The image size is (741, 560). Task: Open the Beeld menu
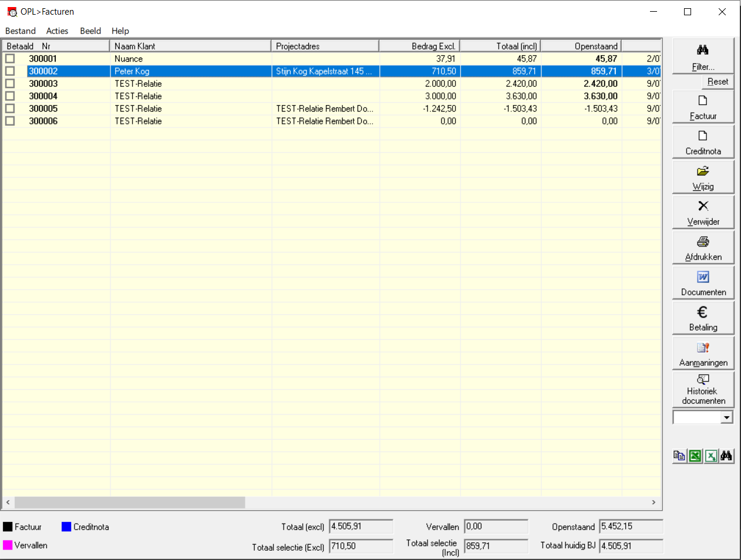point(90,31)
